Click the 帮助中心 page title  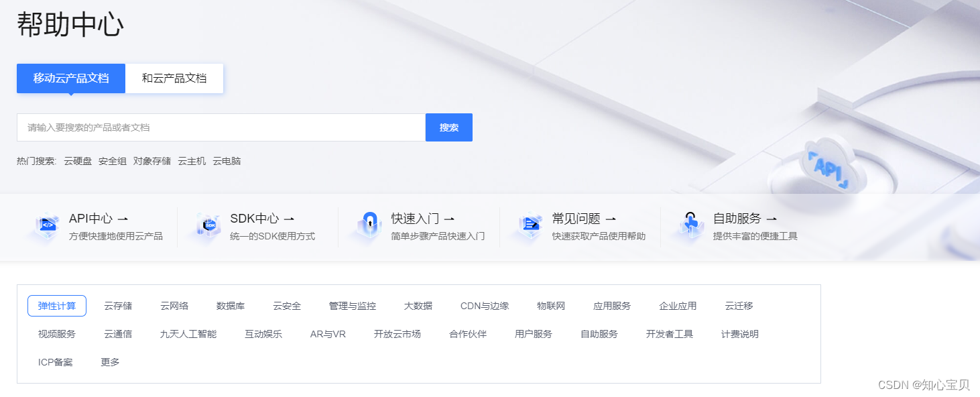70,25
